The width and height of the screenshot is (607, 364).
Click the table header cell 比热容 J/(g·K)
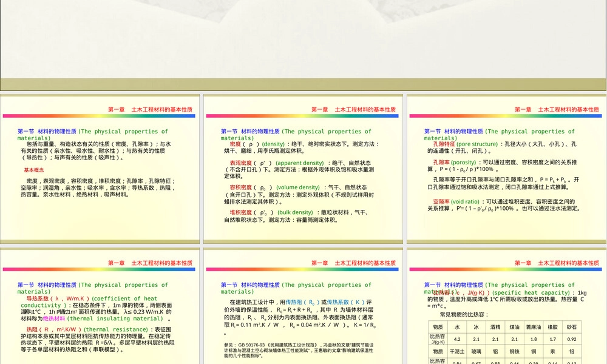click(438, 339)
